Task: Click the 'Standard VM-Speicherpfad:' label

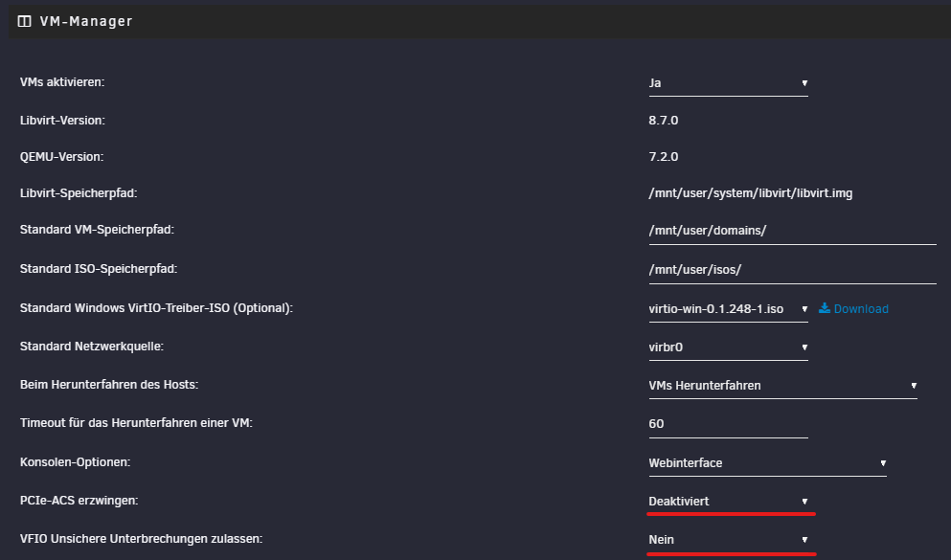Action: pos(97,230)
